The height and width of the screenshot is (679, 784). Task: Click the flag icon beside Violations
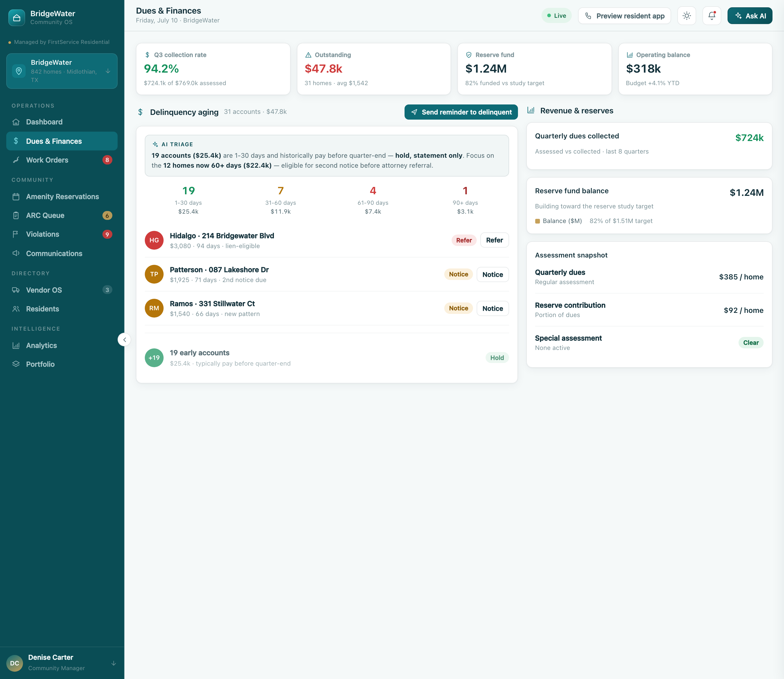[x=16, y=234]
